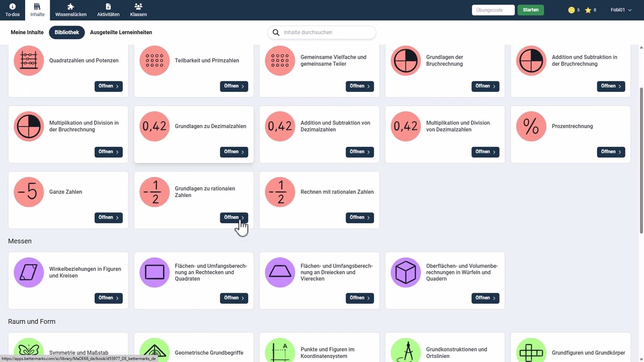
Task: Click the Quadratzahlen und Potenzen abacus icon
Action: [x=29, y=61]
